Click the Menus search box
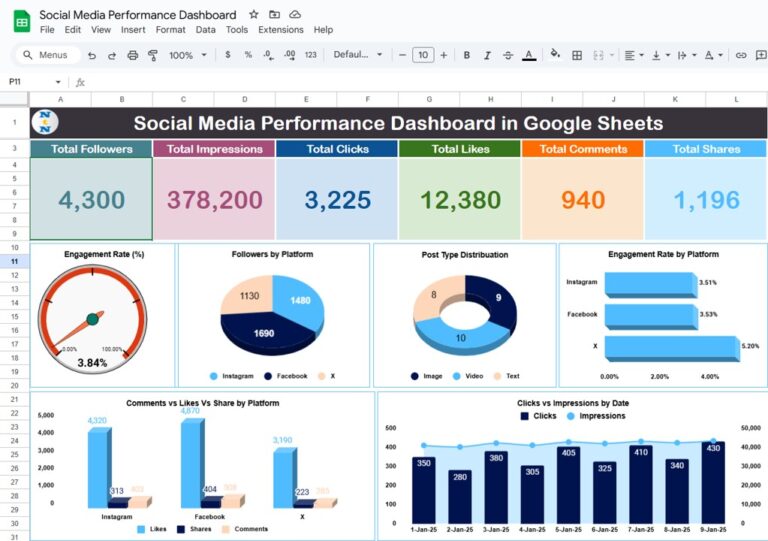 click(x=47, y=55)
